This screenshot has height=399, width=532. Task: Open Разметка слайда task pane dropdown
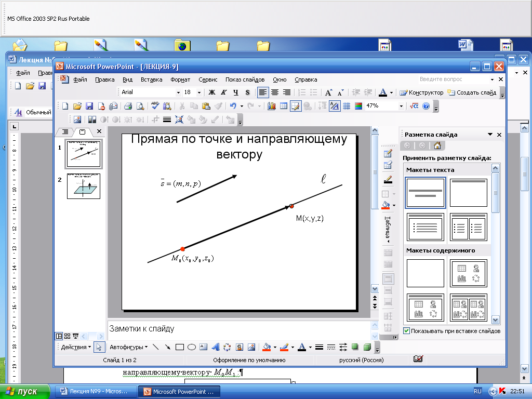point(490,135)
